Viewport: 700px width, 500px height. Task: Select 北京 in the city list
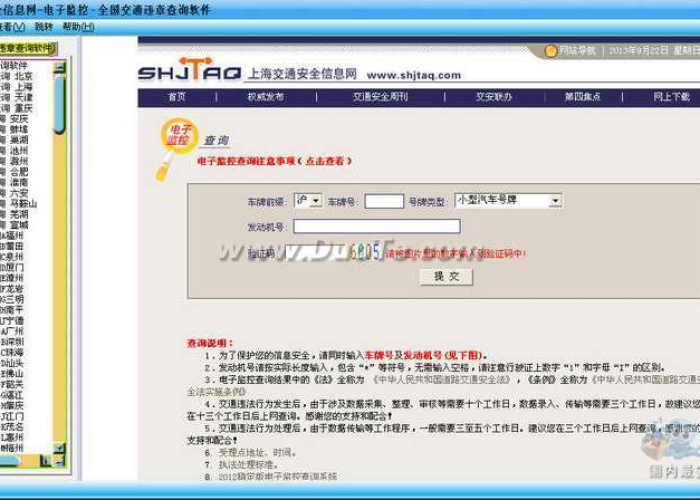tap(23, 76)
